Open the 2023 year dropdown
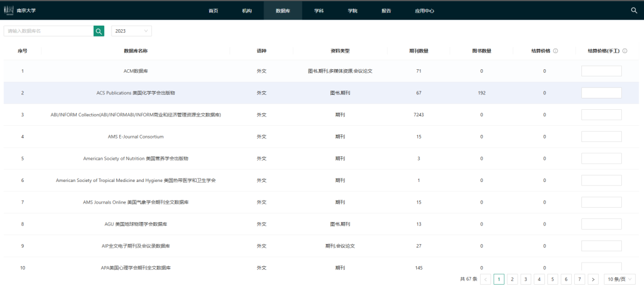This screenshot has width=644, height=293. pyautogui.click(x=131, y=31)
